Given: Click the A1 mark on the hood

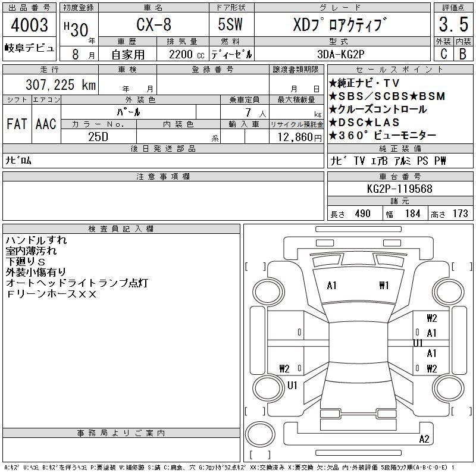Looking at the screenshot, I should click(331, 286).
